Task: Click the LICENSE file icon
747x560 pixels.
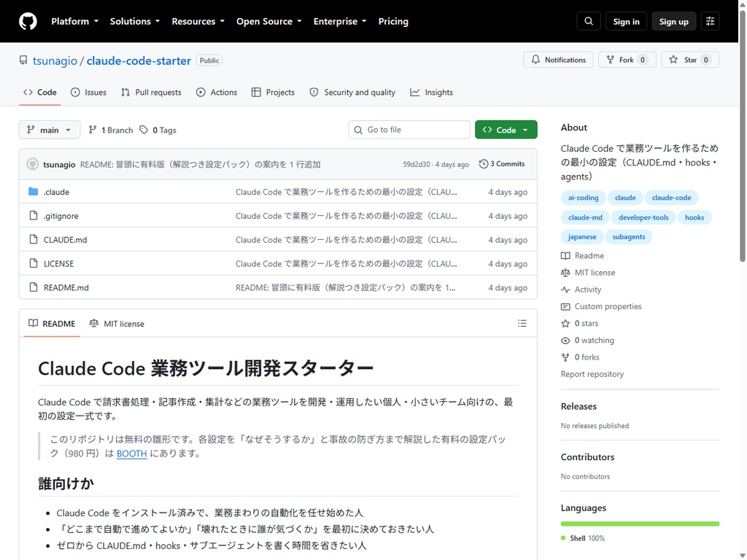Action: click(x=34, y=263)
